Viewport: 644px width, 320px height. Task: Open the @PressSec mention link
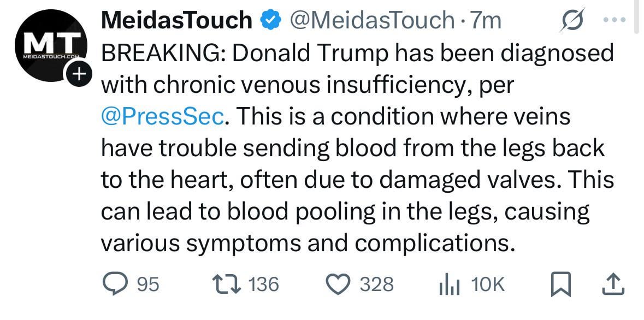coord(163,116)
